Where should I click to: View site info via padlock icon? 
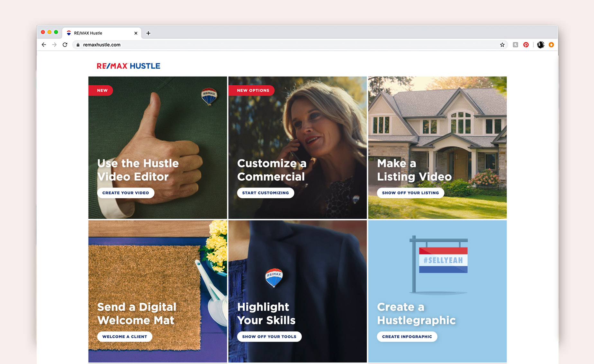click(78, 45)
